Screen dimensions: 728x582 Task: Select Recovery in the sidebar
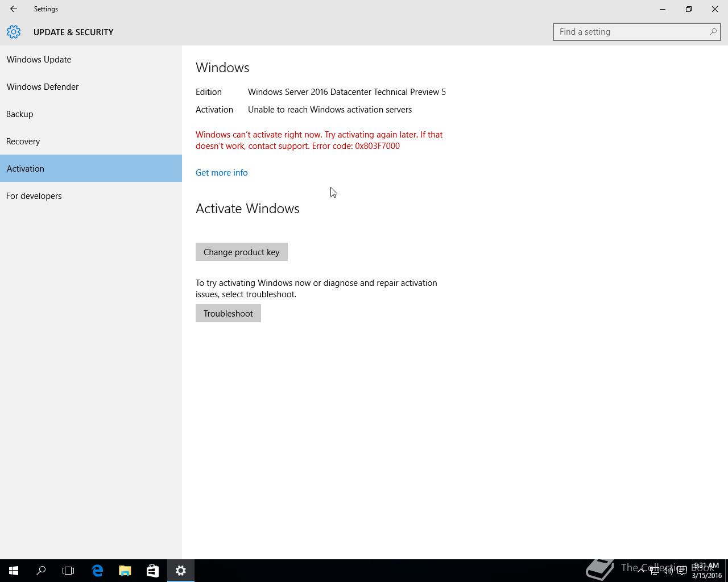pyautogui.click(x=91, y=141)
